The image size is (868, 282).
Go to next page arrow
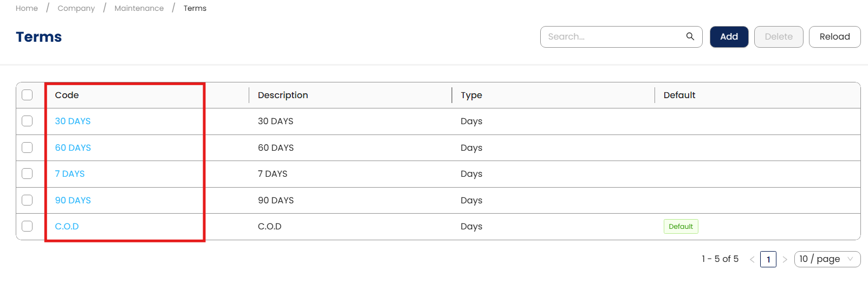[x=785, y=259]
